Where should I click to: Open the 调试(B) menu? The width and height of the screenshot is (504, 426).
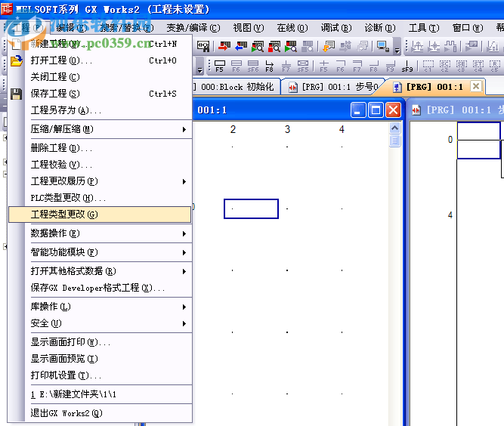click(x=336, y=28)
